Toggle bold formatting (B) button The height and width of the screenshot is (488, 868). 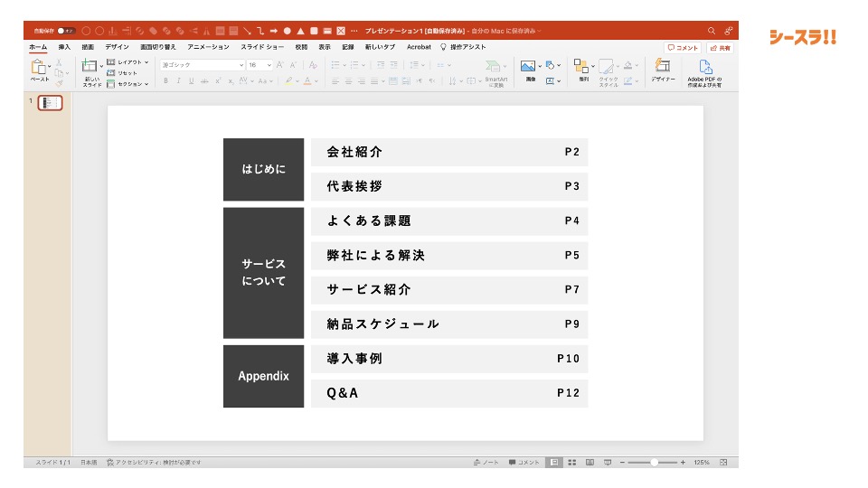[165, 80]
